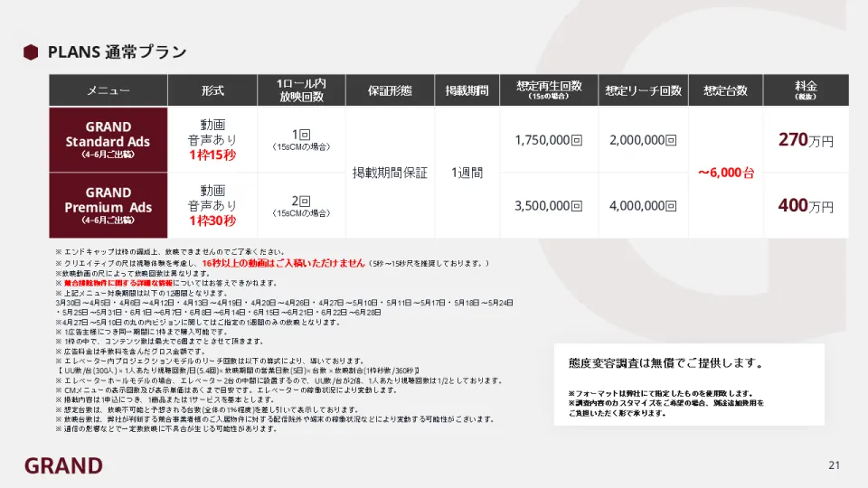This screenshot has height=488, width=868.
Task: Click the GRAND logo in the footer
Action: (63, 465)
